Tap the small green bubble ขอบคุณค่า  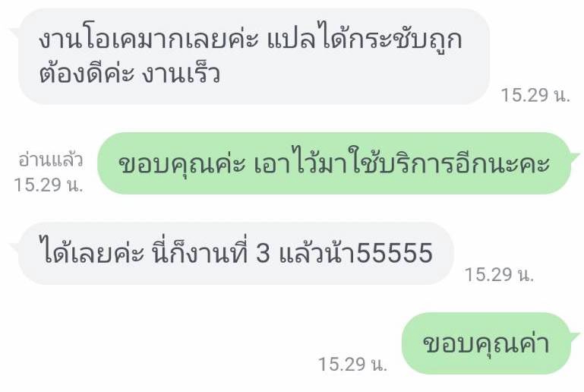(486, 343)
